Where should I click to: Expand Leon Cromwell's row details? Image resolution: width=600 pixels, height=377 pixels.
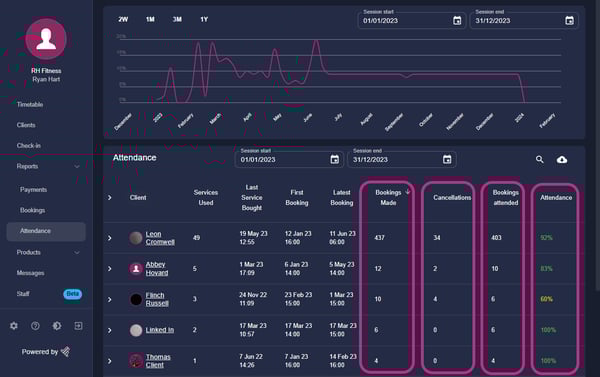109,238
